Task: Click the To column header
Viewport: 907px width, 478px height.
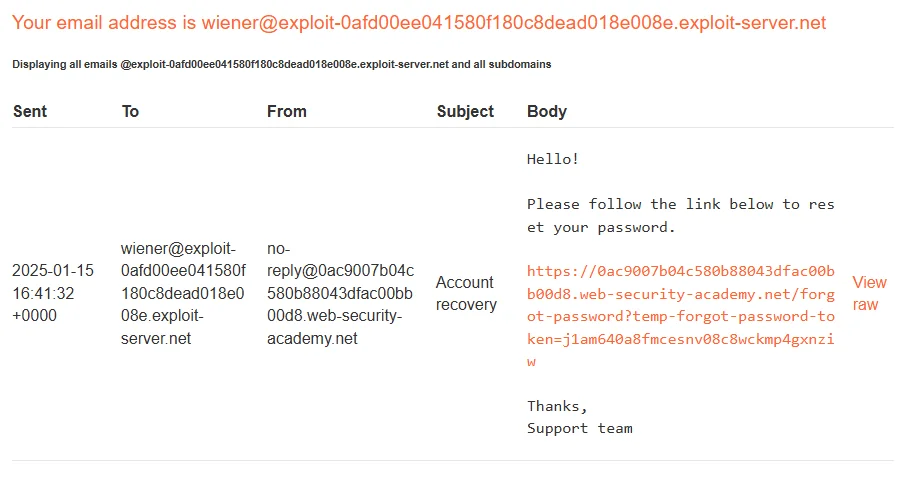Action: [130, 111]
